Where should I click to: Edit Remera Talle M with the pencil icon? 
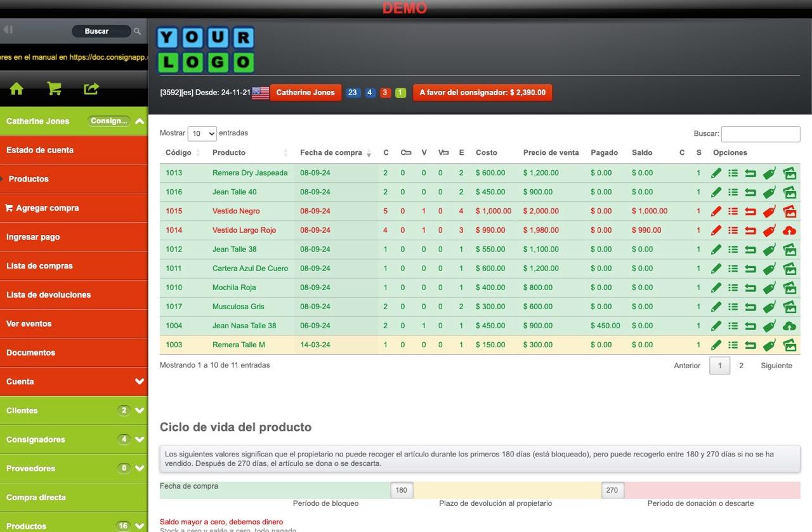pos(716,345)
